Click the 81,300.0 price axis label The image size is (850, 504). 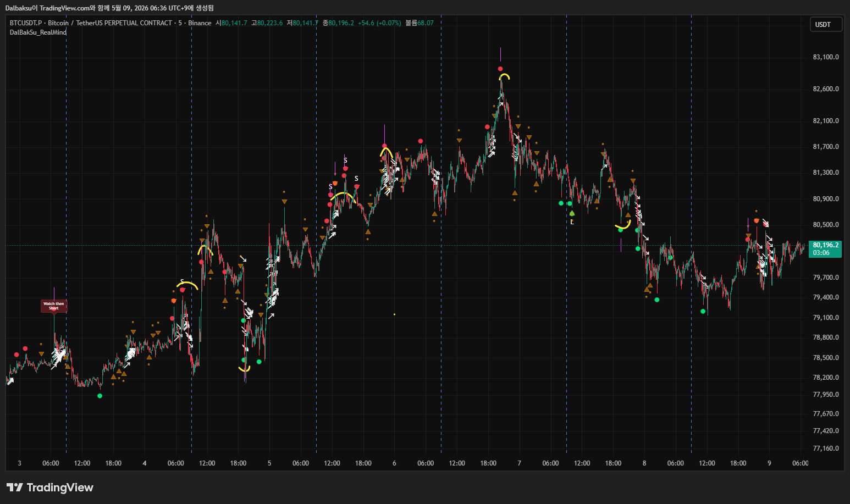click(826, 173)
